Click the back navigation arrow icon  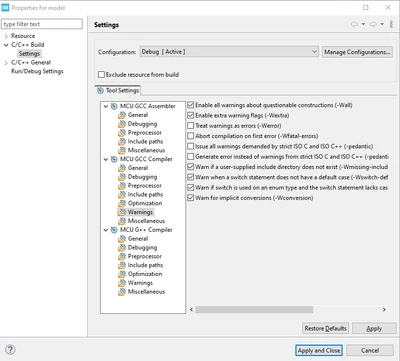pyautogui.click(x=354, y=24)
